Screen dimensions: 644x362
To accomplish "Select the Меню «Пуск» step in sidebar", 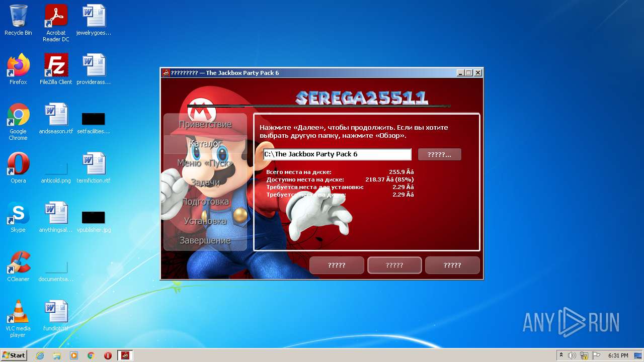I will (x=205, y=163).
